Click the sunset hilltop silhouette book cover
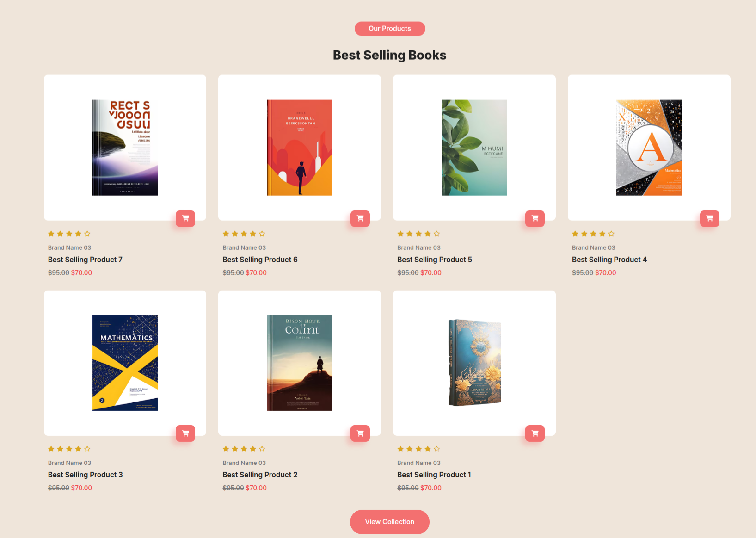This screenshot has width=756, height=538. tap(300, 363)
